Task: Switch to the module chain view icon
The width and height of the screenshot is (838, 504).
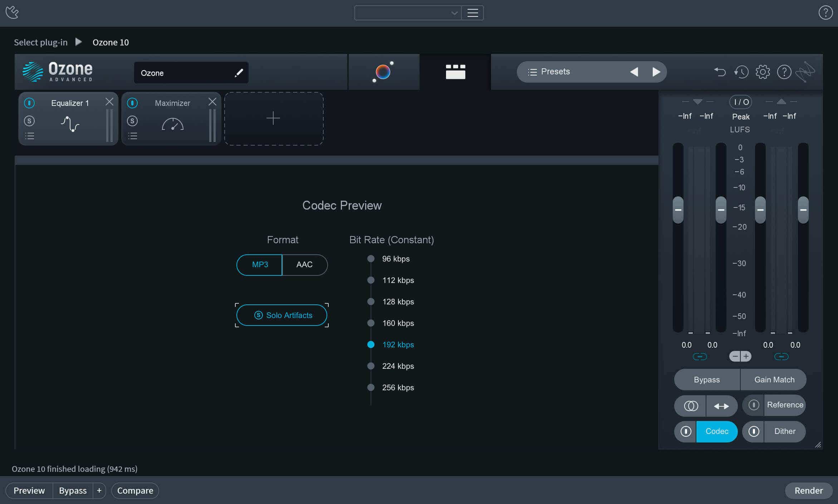Action: click(455, 72)
